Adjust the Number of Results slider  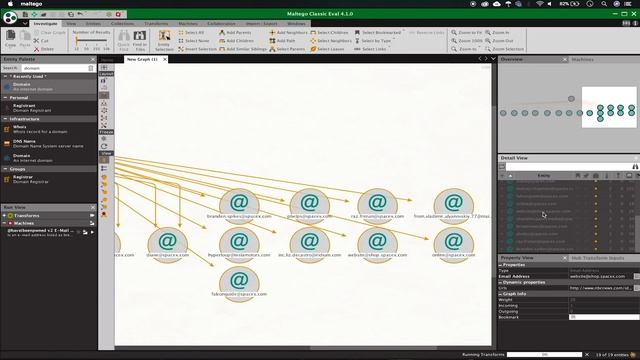(77, 41)
